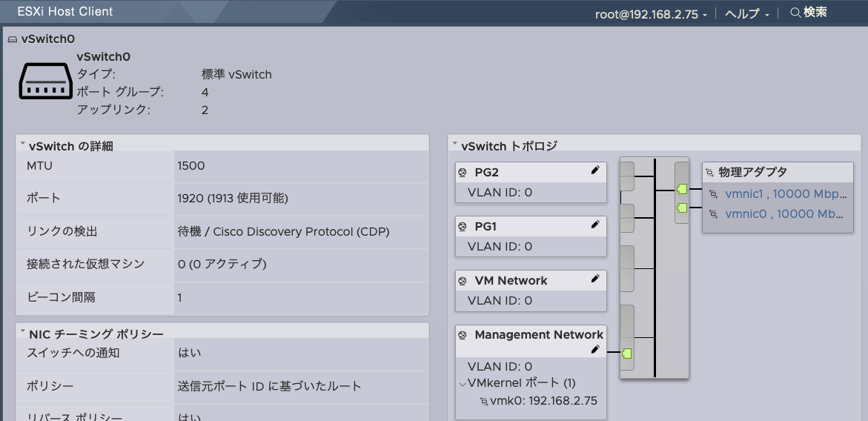Click the PG2 port group edit pencil
This screenshot has height=421, width=868.
pos(595,170)
